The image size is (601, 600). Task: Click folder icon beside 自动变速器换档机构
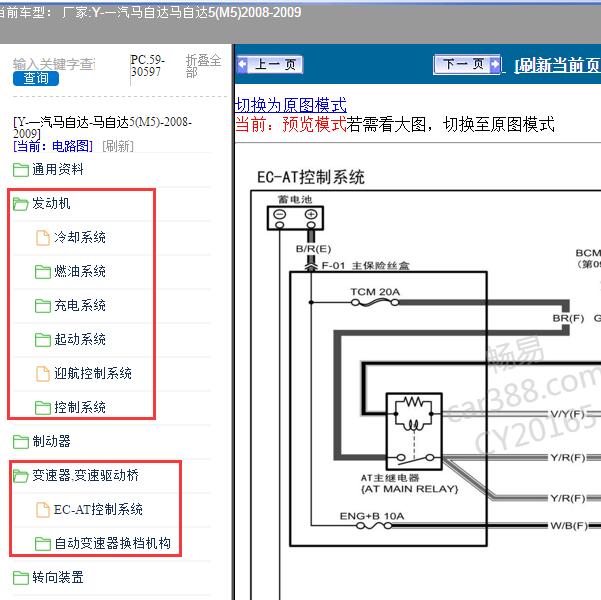(x=43, y=544)
